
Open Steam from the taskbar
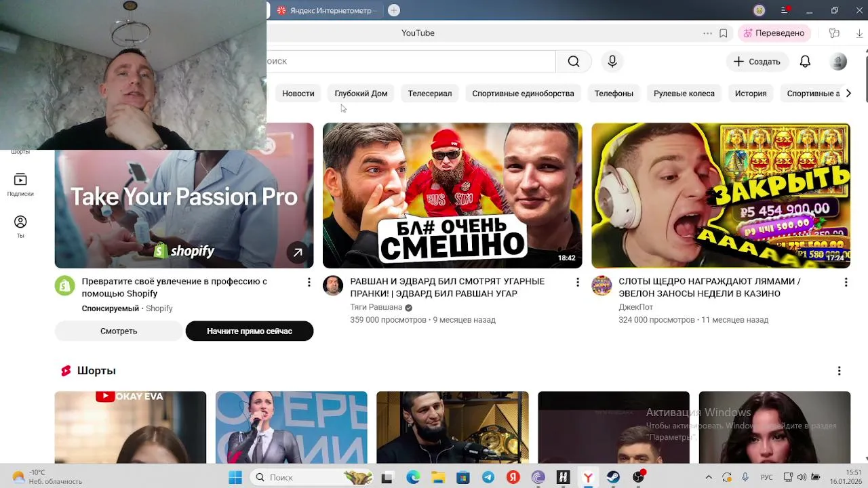[613, 477]
